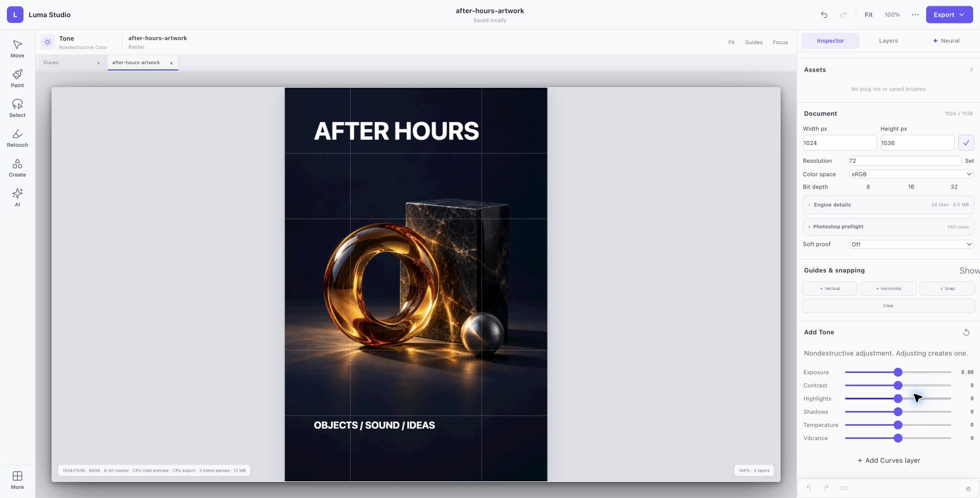Open the three-dot overflow menu
This screenshot has height=498, width=980.
[x=915, y=15]
